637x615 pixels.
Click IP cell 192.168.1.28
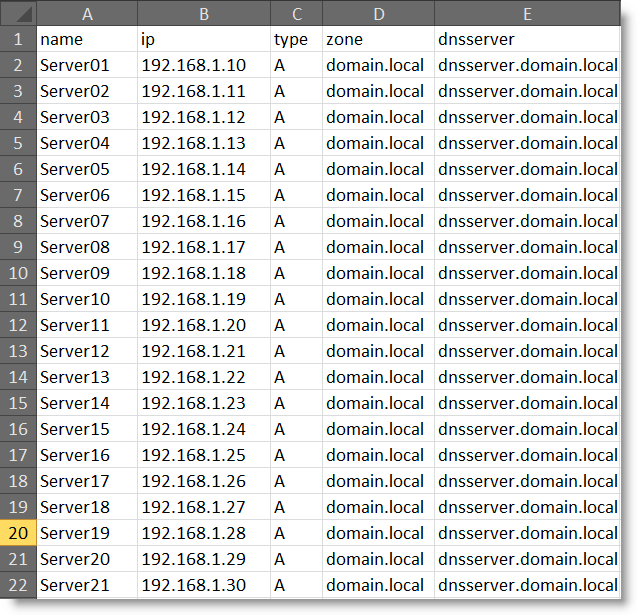[x=204, y=533]
